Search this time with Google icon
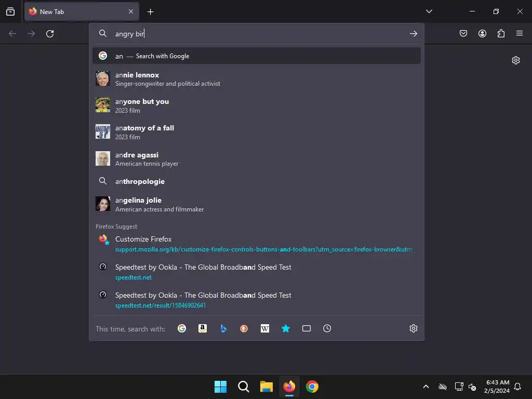 click(182, 328)
